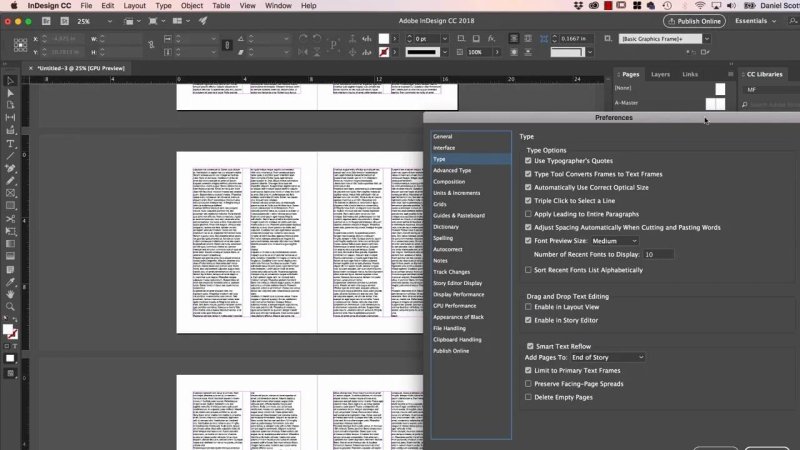Click the GPU Performance rocket icon
Screen dimensions: 800x450
pyautogui.click(x=203, y=21)
